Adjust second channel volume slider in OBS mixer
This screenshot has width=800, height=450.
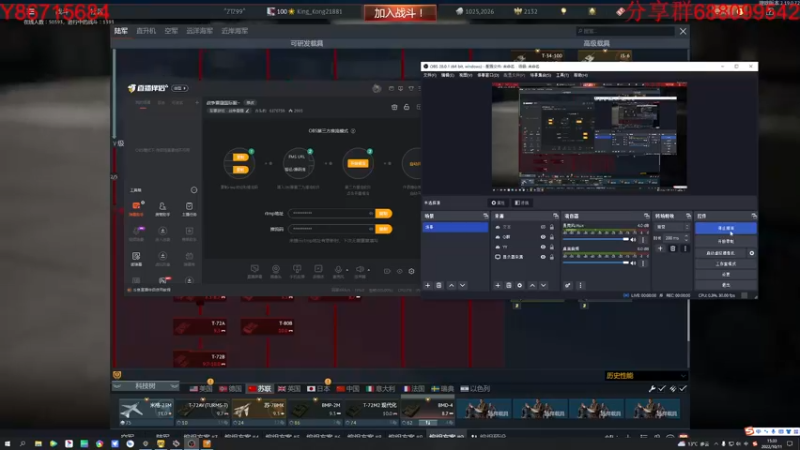coord(595,263)
